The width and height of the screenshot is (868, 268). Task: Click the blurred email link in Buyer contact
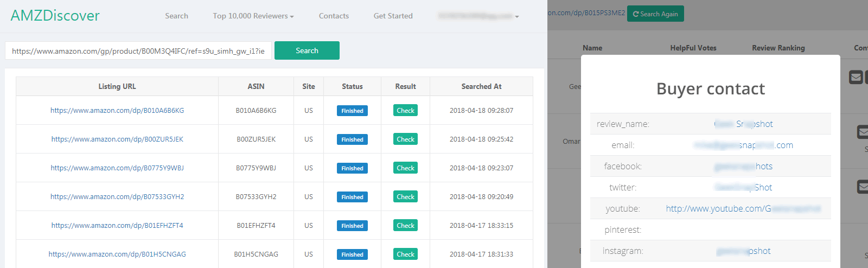pos(743,145)
